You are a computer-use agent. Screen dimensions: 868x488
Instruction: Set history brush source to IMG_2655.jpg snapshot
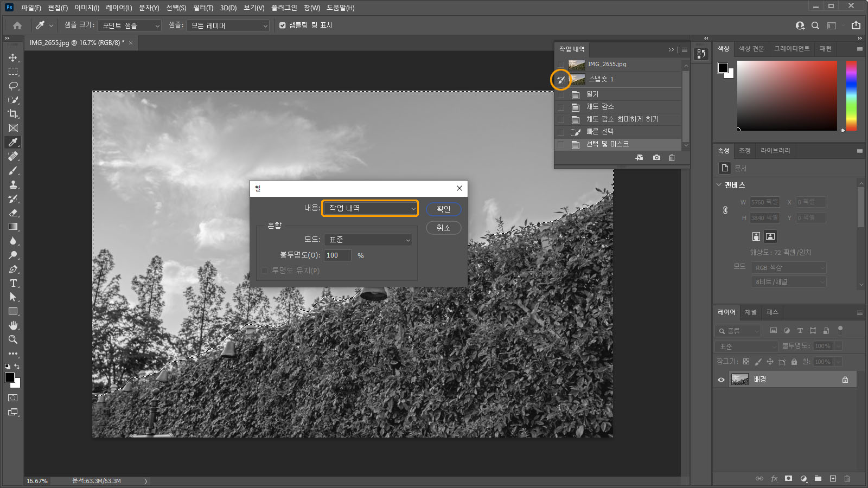click(561, 64)
